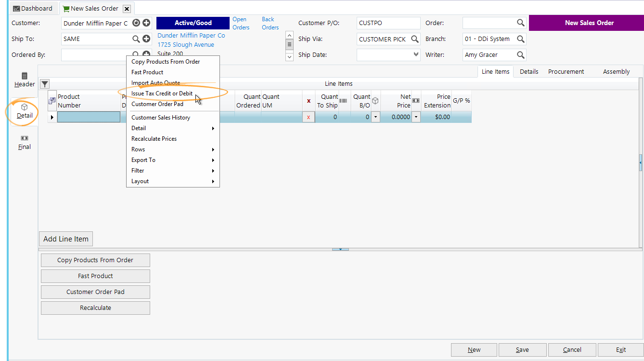Search Ship Via with magnifier icon
The image size is (644, 361).
point(414,39)
